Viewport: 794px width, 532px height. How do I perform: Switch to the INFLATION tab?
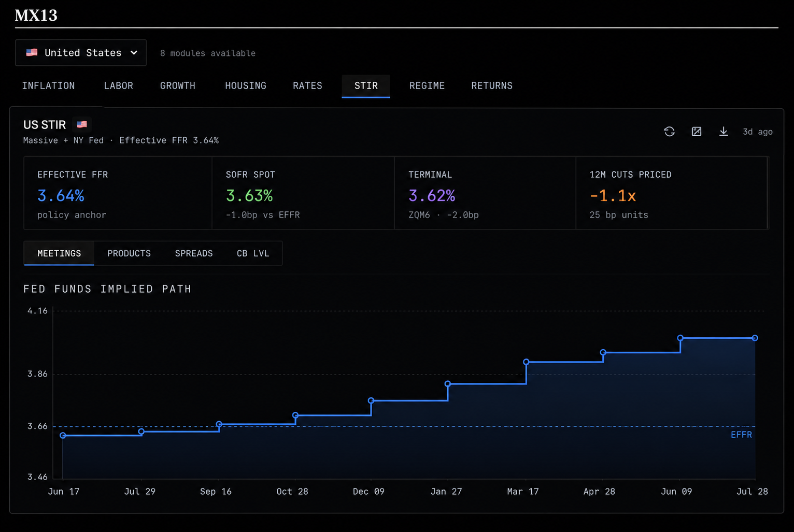coord(48,85)
